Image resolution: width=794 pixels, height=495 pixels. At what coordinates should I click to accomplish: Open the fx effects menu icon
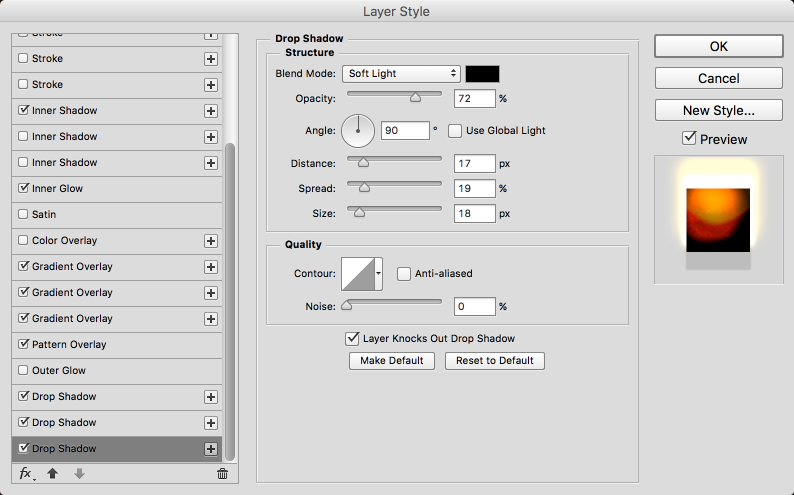coord(26,473)
